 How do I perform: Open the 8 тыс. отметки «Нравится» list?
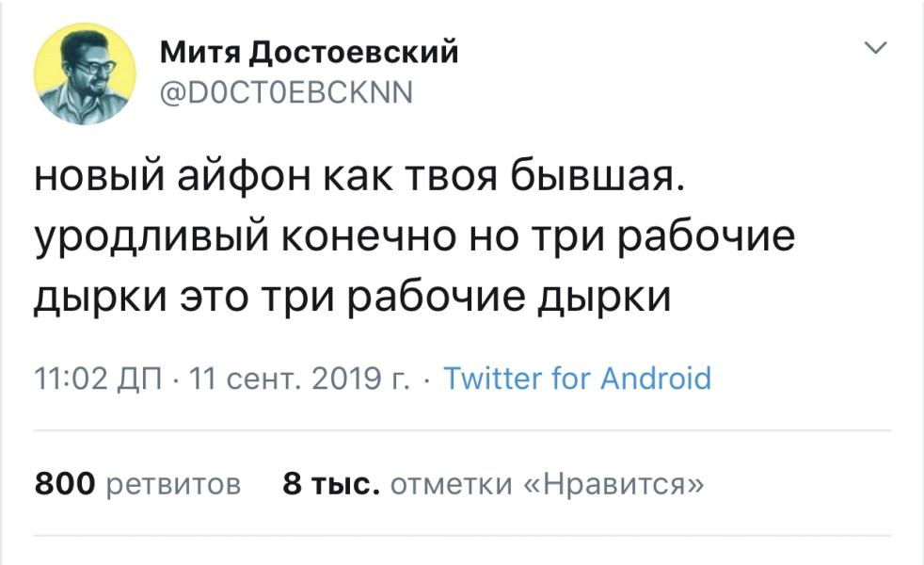click(493, 484)
